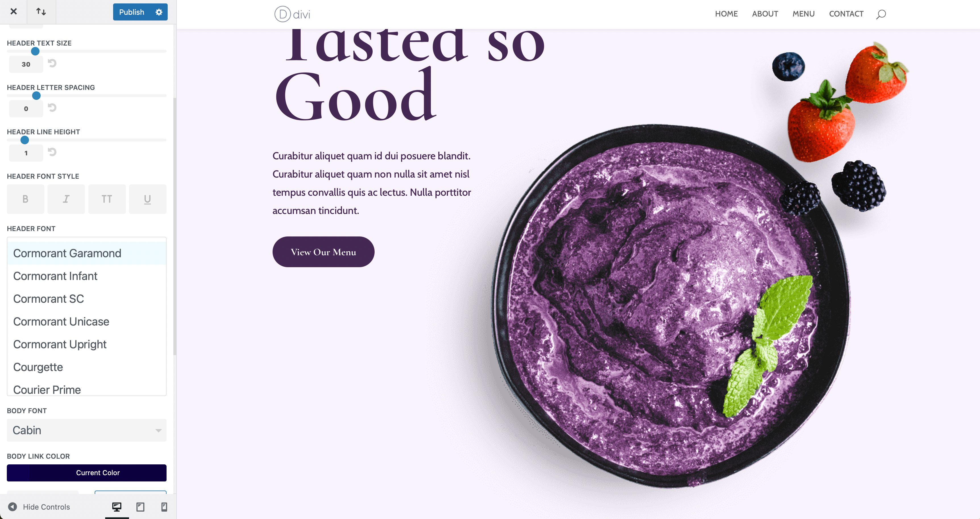Click the Divi logo icon in header
Viewport: 980px width, 519px height.
283,13
